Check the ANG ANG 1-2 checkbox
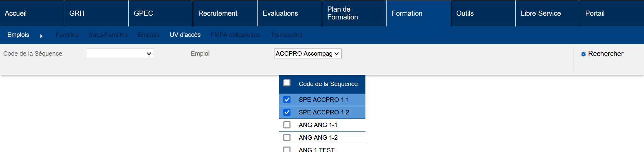 (287, 138)
